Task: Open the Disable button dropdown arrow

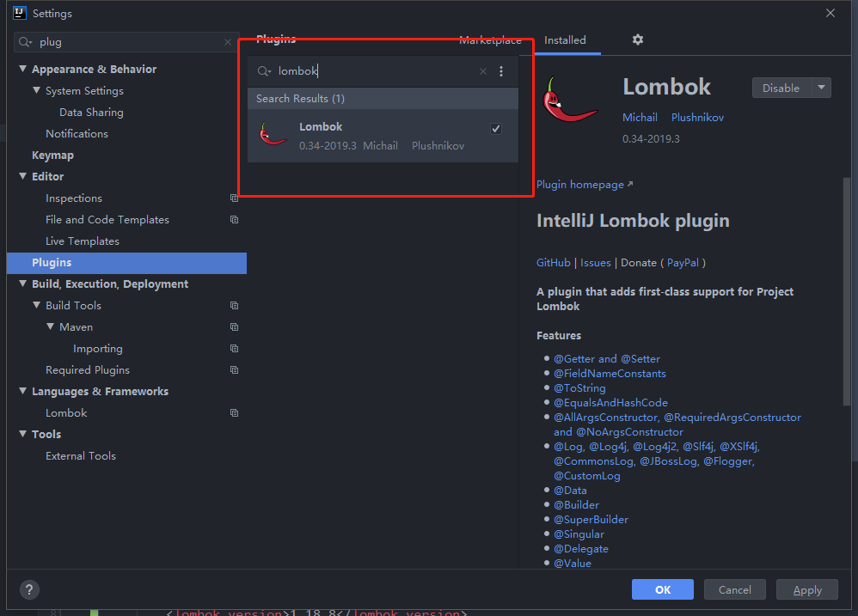Action: tap(821, 88)
